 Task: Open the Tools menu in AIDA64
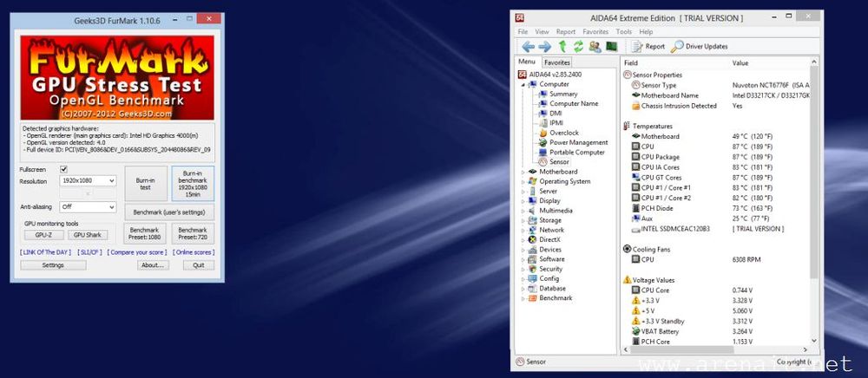tap(624, 32)
